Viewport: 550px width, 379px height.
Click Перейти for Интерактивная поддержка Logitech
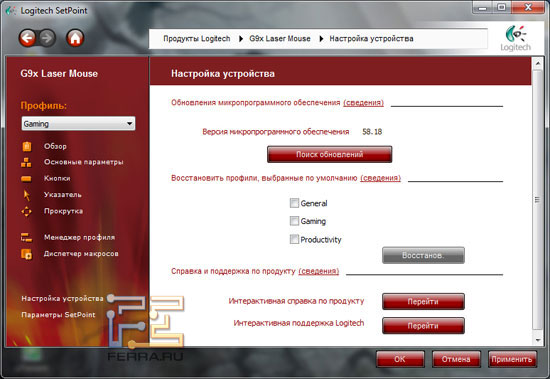(423, 326)
